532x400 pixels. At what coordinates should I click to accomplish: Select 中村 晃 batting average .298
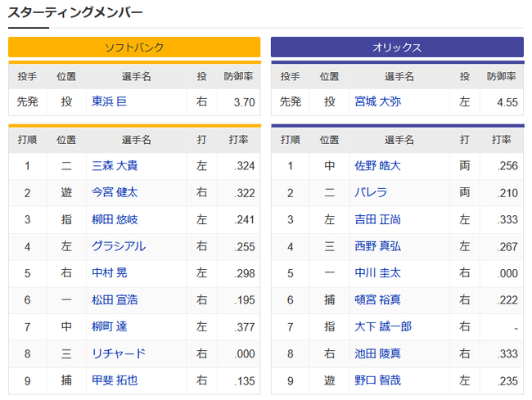click(244, 273)
